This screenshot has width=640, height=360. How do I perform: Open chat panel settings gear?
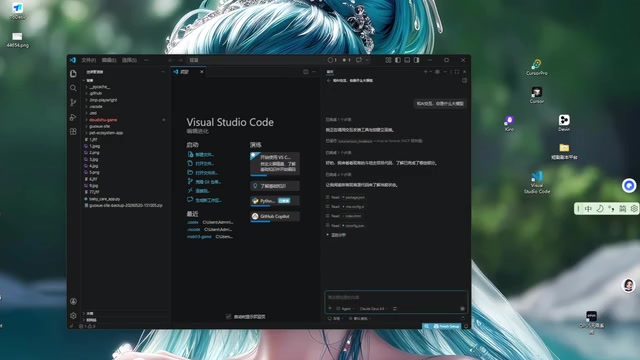437,72
